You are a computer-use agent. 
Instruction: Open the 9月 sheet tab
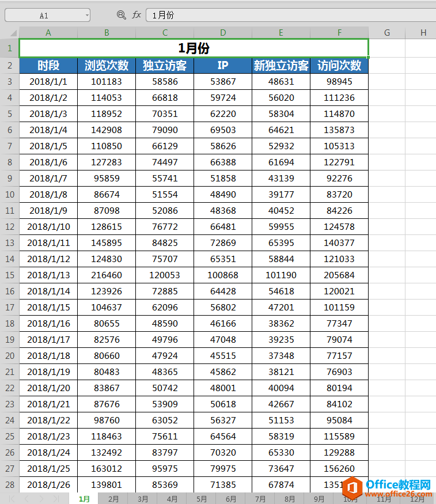point(319,499)
